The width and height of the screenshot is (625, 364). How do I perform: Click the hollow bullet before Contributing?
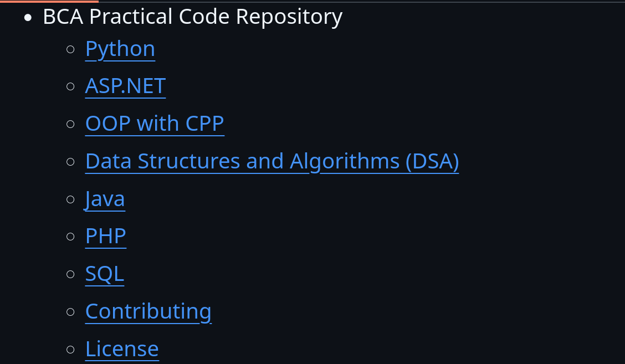pyautogui.click(x=70, y=311)
